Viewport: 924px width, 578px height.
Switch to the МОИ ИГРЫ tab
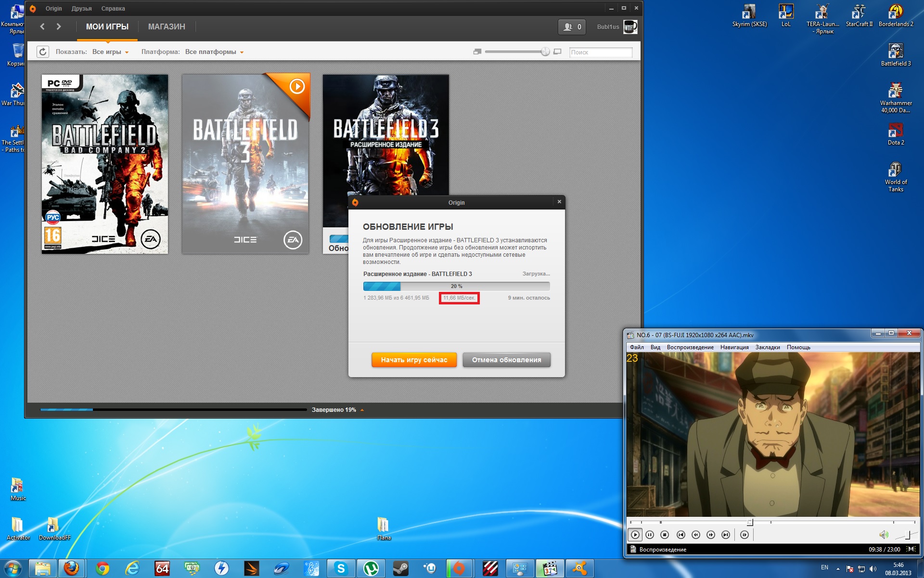coord(107,27)
